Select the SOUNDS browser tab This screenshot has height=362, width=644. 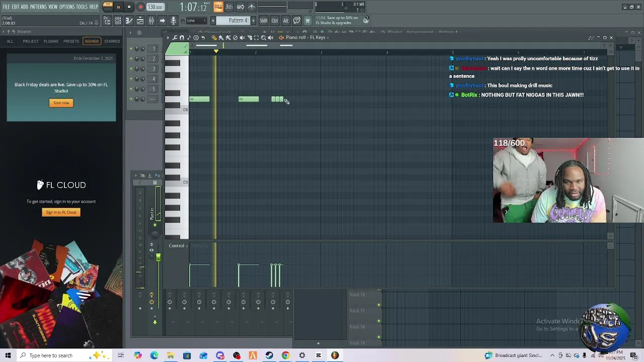[92, 41]
